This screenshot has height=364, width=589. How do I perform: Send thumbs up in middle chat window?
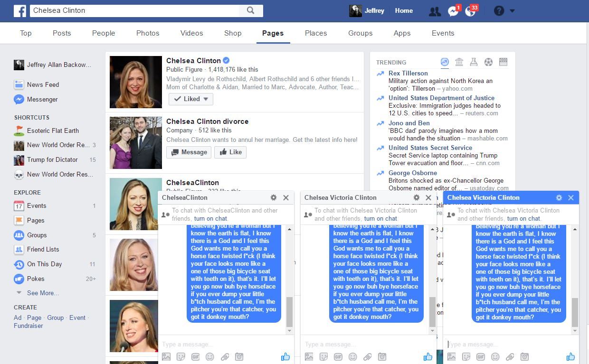pos(428,356)
